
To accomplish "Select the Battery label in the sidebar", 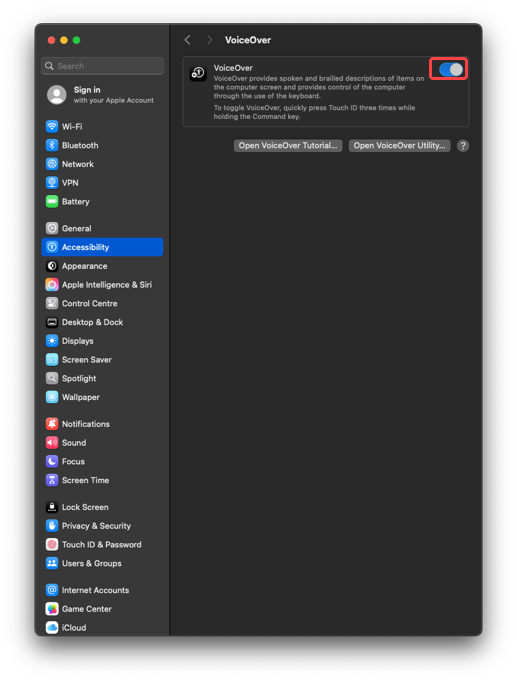I will [76, 202].
